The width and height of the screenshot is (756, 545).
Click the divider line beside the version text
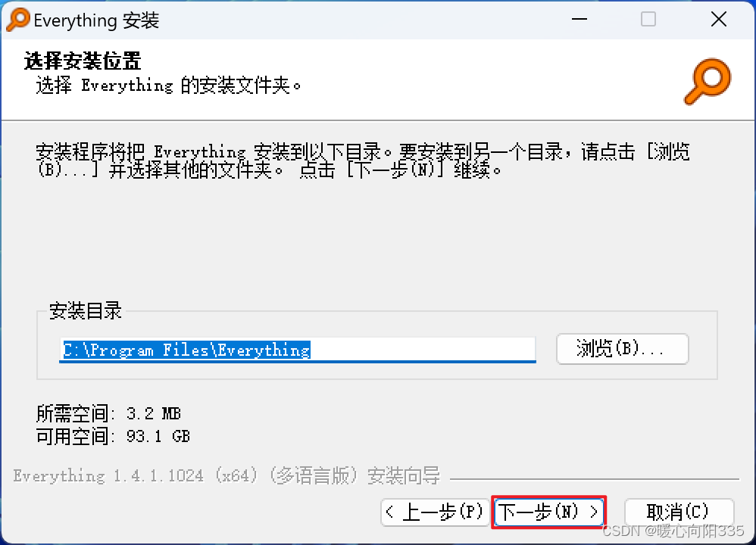(x=595, y=479)
